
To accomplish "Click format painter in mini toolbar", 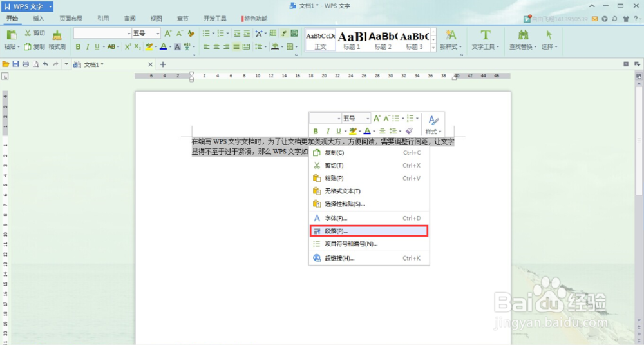I will [x=408, y=131].
